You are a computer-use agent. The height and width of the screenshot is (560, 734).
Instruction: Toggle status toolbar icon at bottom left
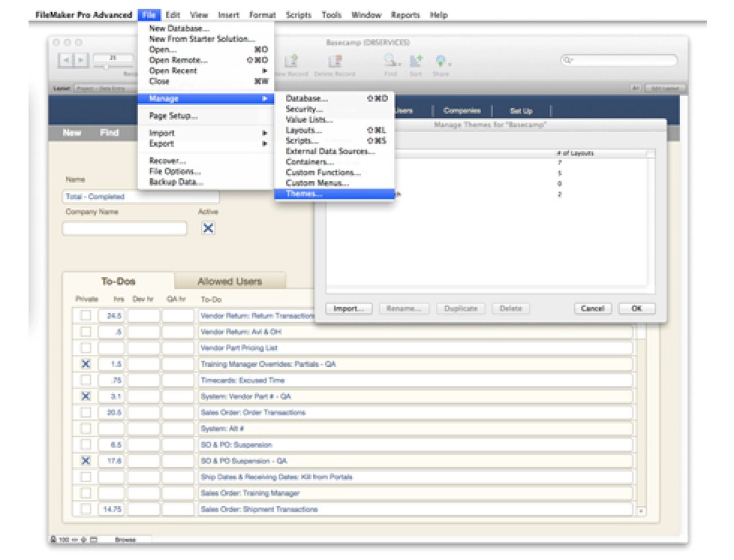(x=94, y=540)
